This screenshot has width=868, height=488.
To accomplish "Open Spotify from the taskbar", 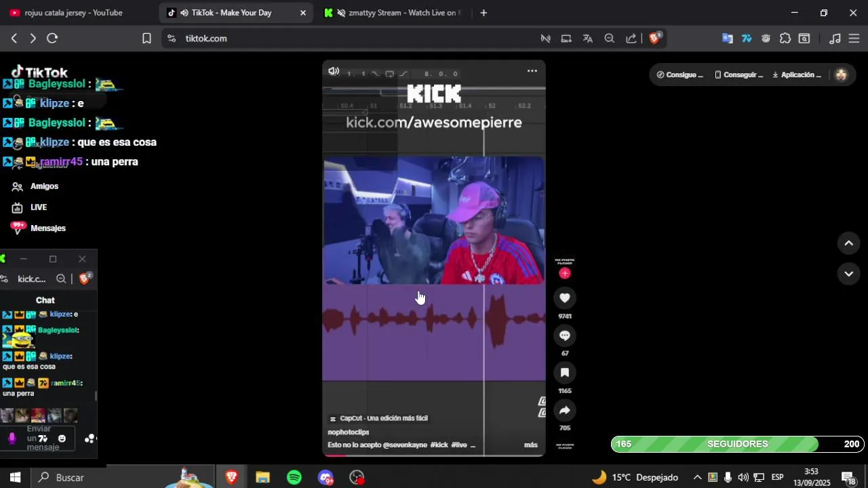I will (x=294, y=478).
